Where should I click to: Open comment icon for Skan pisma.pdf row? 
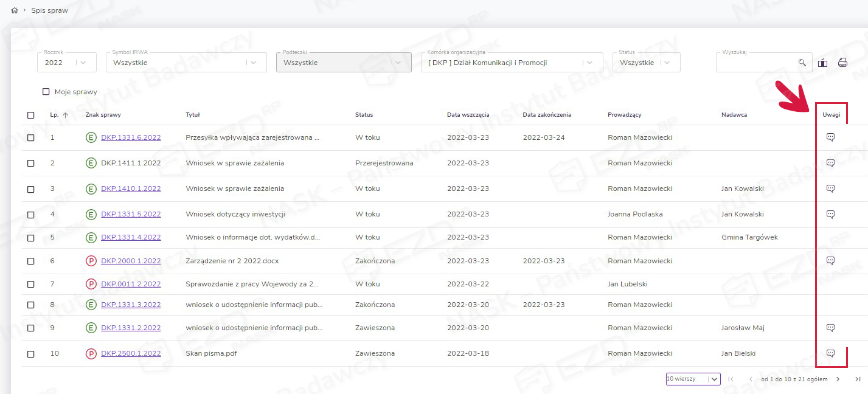830,353
